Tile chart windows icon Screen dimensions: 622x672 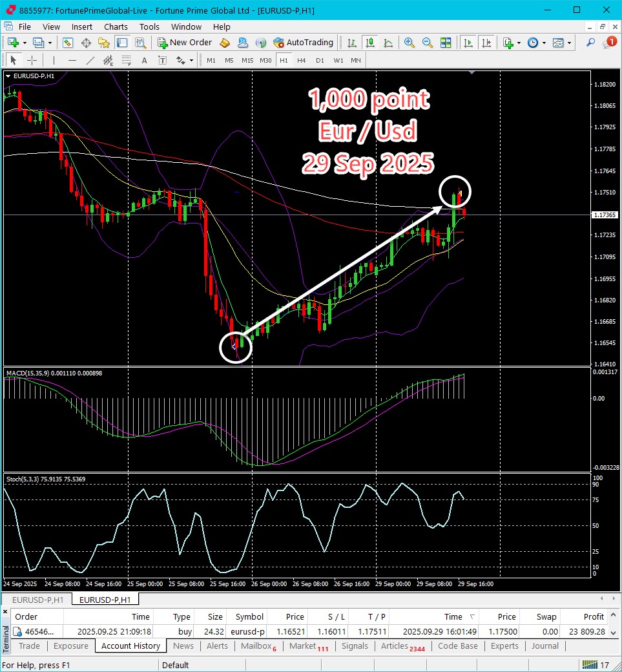pyautogui.click(x=445, y=43)
